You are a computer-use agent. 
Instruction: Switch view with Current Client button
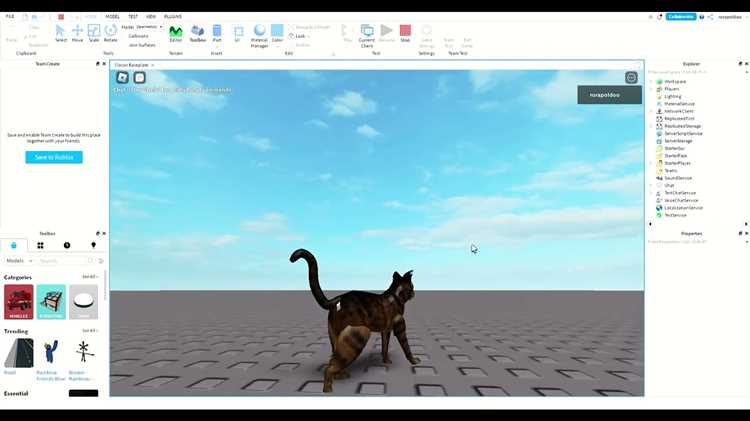(367, 36)
